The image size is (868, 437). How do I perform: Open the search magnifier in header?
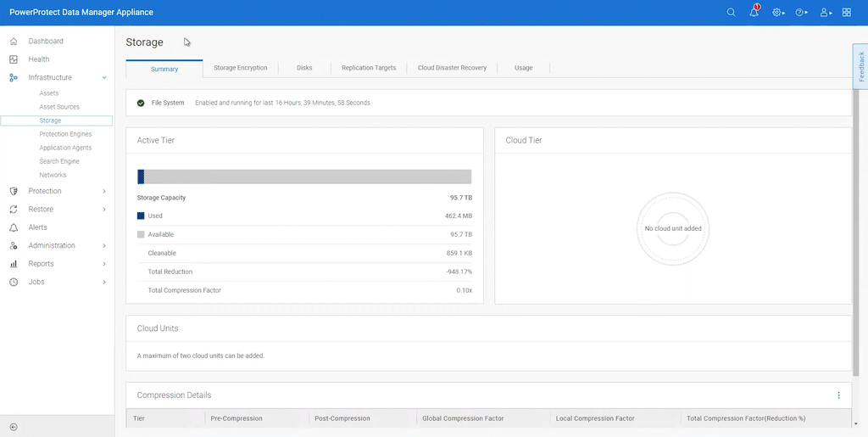pos(731,12)
